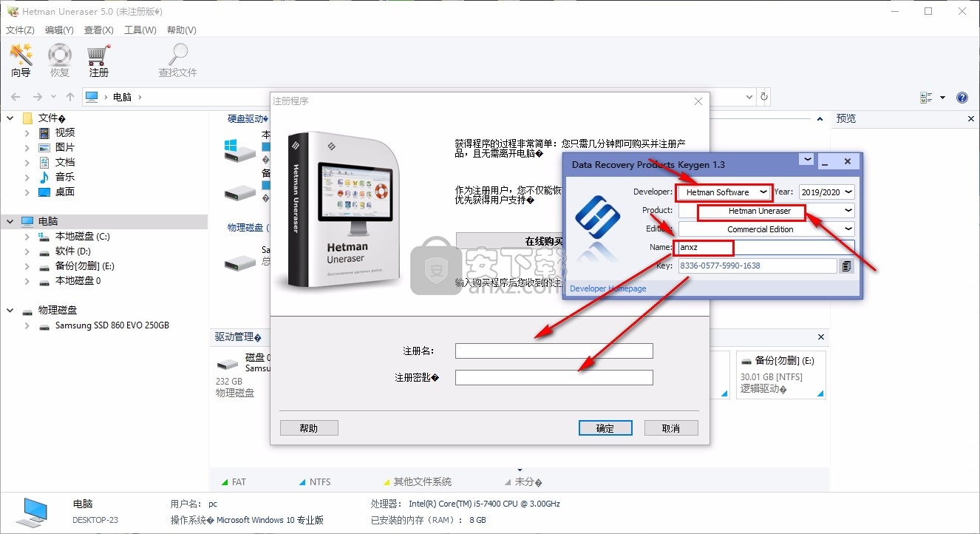This screenshot has width=980, height=534.
Task: Select the 备份[勿删] (E:) drive card
Action: point(781,375)
